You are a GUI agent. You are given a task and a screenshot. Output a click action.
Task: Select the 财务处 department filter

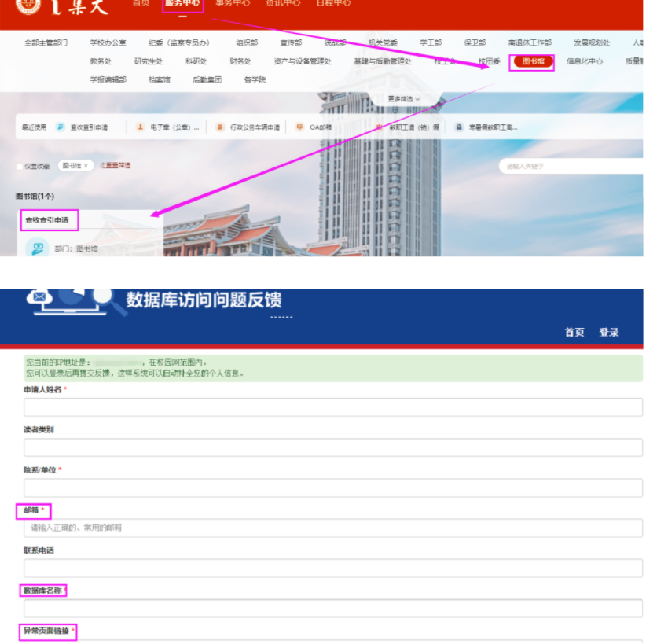coord(240,61)
